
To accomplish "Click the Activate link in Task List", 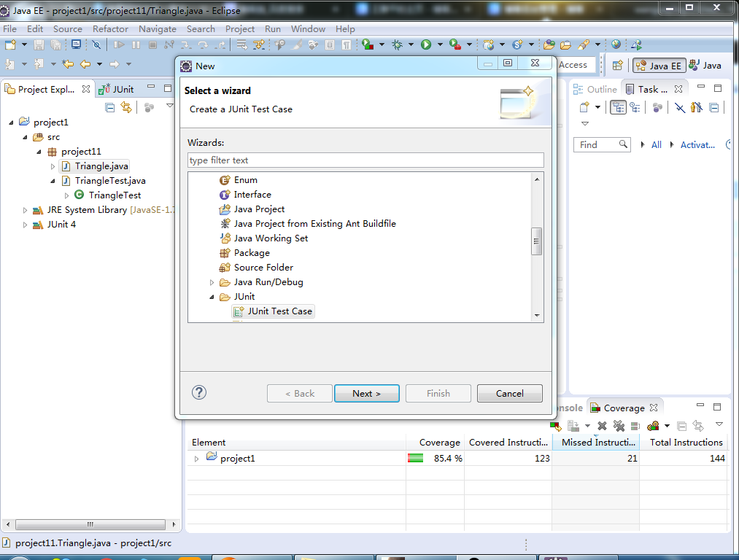I will point(697,144).
